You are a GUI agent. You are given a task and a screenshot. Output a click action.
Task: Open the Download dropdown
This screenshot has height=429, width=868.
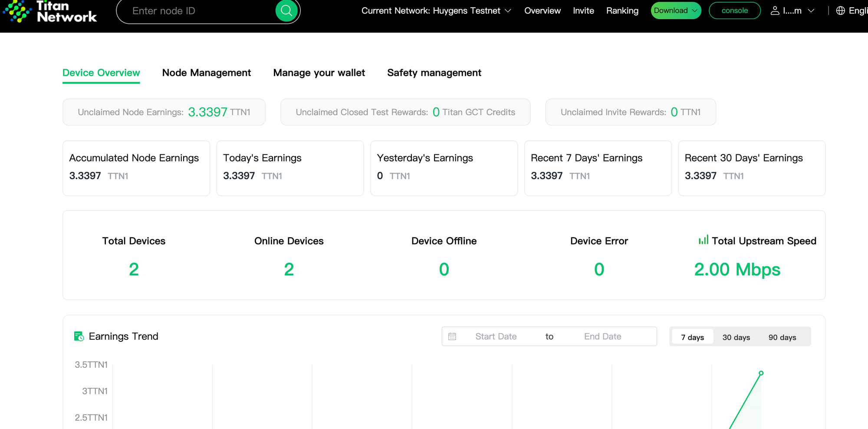point(676,11)
